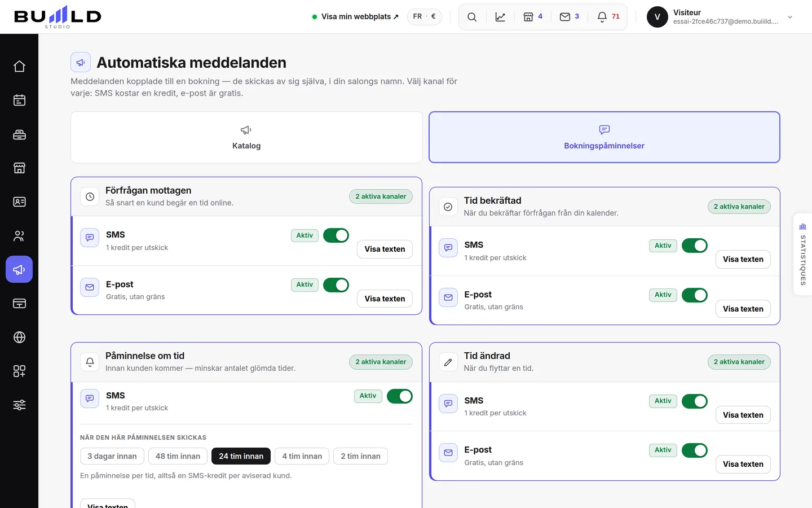
Task: Click the visitor email address text
Action: pyautogui.click(x=726, y=21)
